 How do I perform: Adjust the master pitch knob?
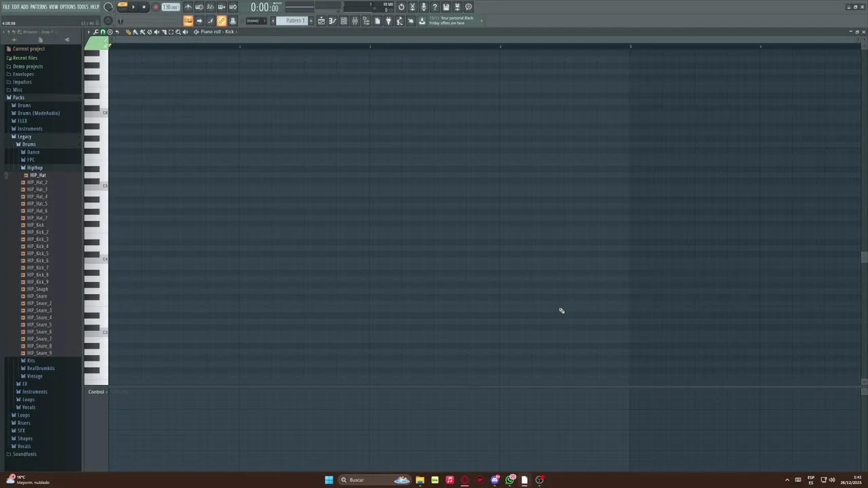108,20
